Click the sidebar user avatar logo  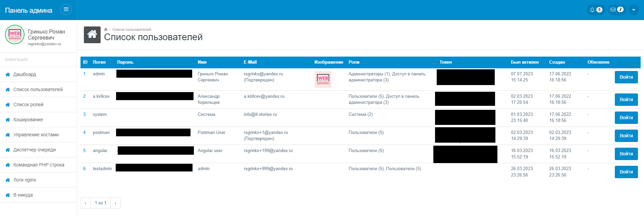(x=15, y=34)
